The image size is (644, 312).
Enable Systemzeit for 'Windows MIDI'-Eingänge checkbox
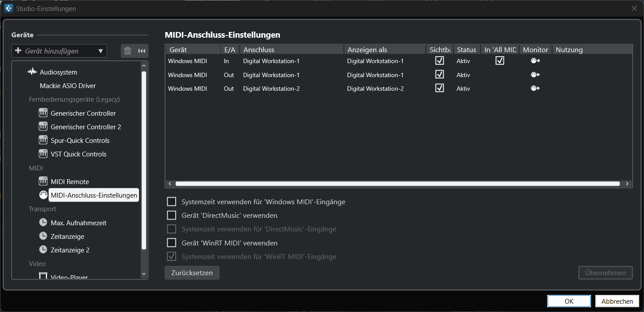pos(172,202)
